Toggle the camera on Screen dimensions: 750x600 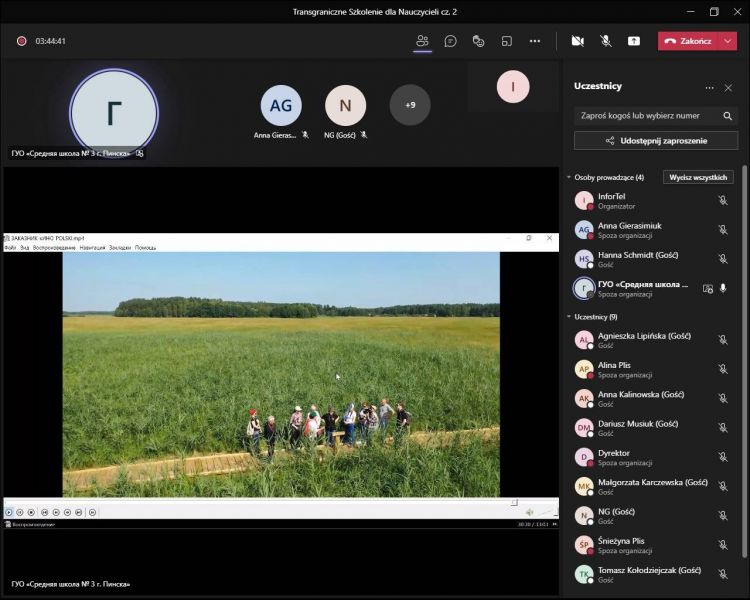[x=577, y=41]
